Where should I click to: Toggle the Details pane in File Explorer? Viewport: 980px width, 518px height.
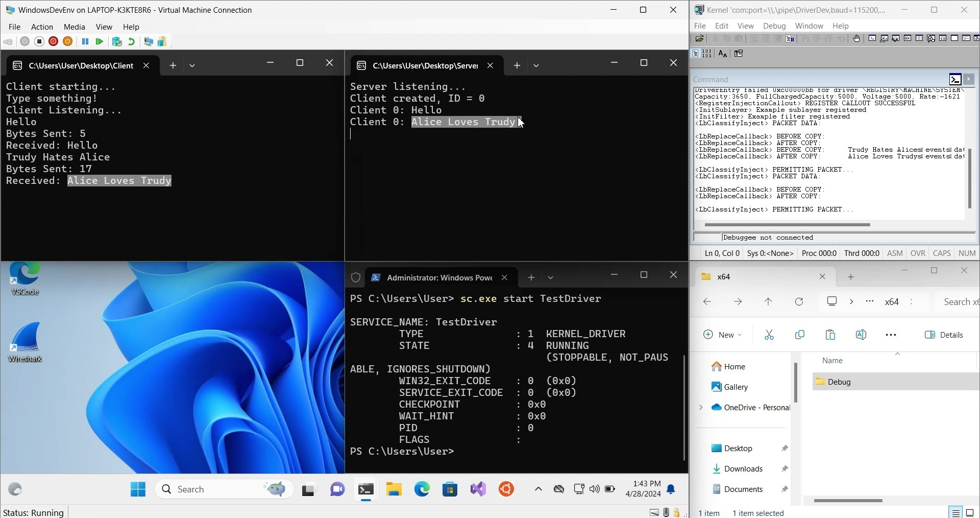click(x=944, y=335)
